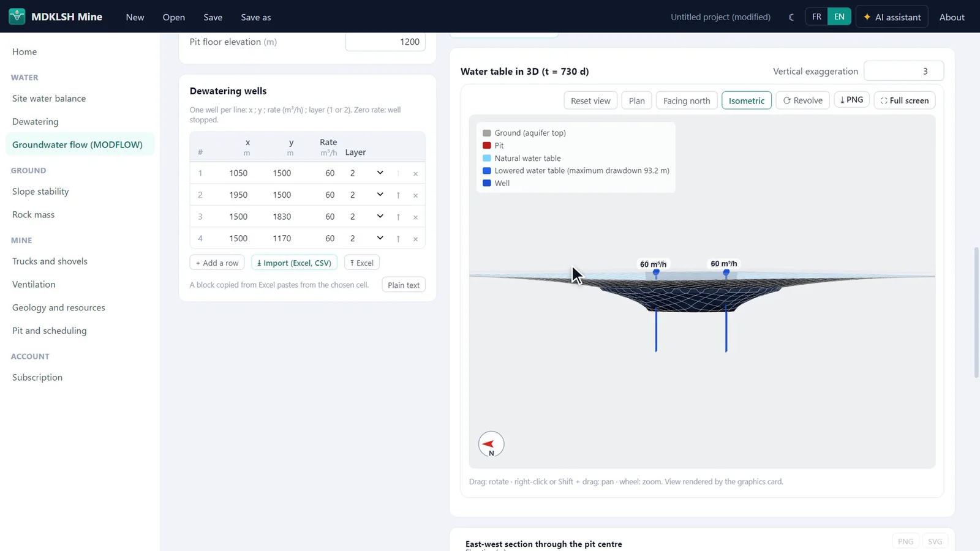This screenshot has width=980, height=551.
Task: Click the north compass indicator in the 3D view
Action: coord(491,444)
